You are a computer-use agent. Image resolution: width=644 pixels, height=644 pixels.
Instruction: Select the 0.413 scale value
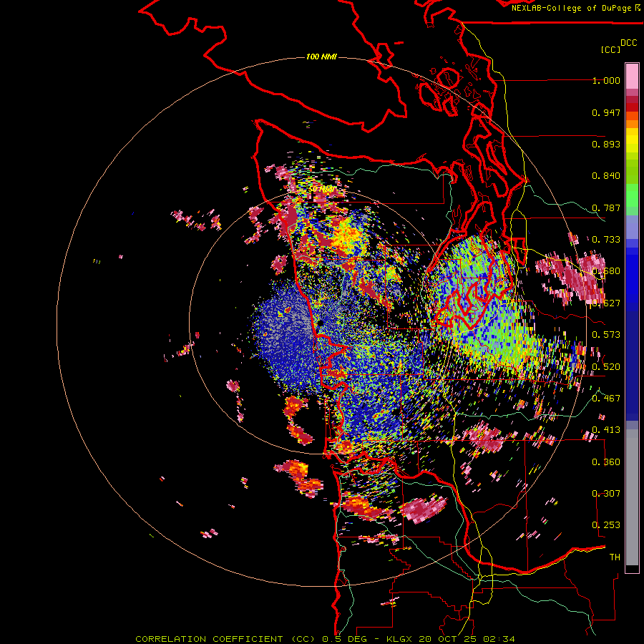[606, 430]
